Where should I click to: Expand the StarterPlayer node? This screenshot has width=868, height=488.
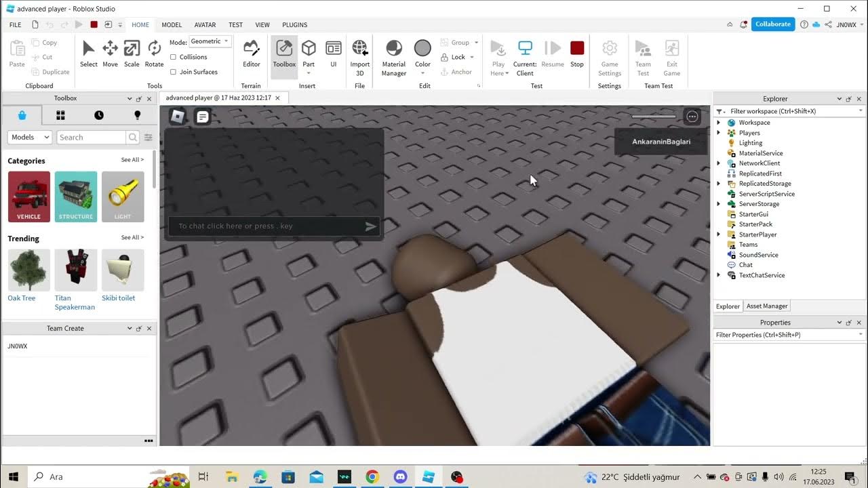pos(719,235)
